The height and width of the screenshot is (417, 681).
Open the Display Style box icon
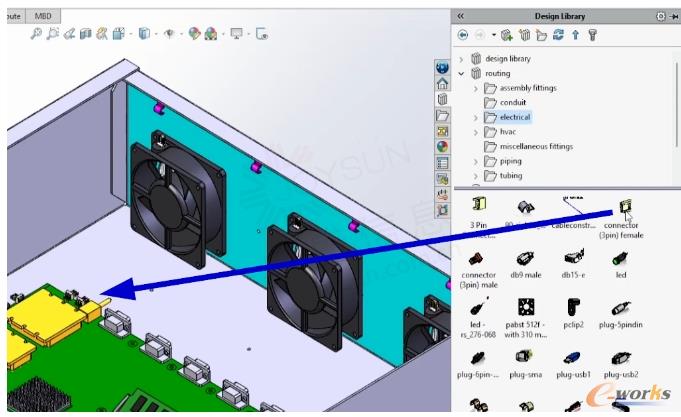144,33
